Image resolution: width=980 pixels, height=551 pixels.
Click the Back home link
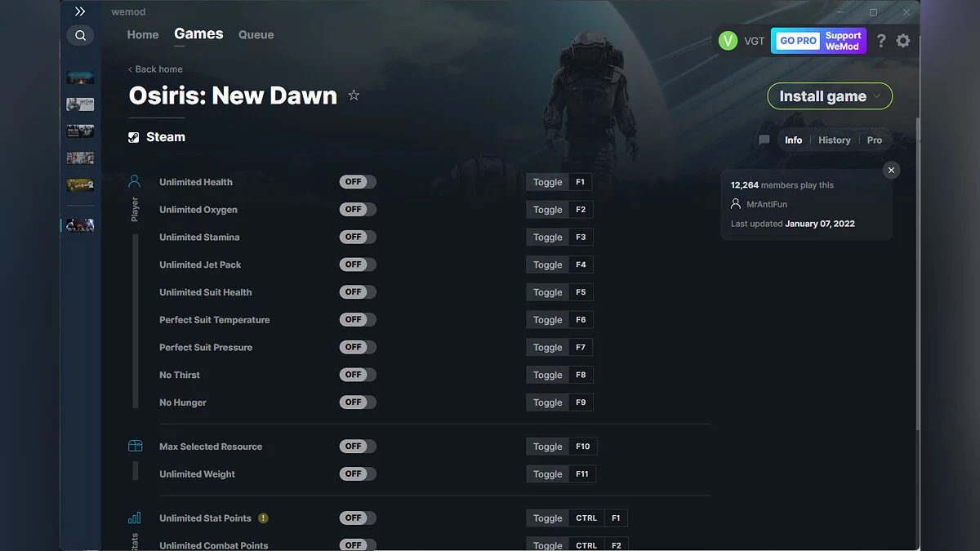pyautogui.click(x=155, y=69)
